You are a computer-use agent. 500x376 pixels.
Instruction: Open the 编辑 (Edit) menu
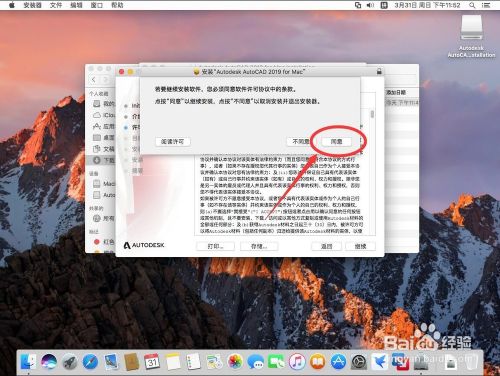click(76, 5)
